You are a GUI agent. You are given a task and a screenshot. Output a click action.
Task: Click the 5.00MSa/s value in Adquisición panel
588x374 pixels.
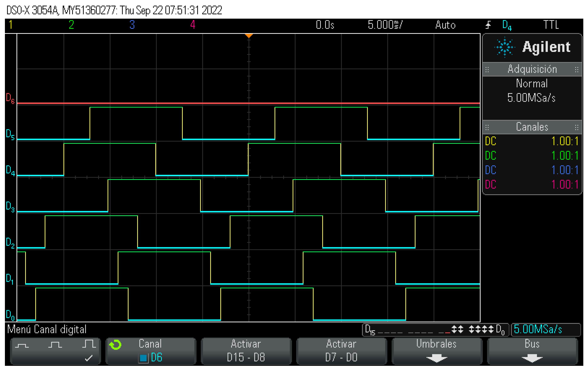click(x=531, y=98)
